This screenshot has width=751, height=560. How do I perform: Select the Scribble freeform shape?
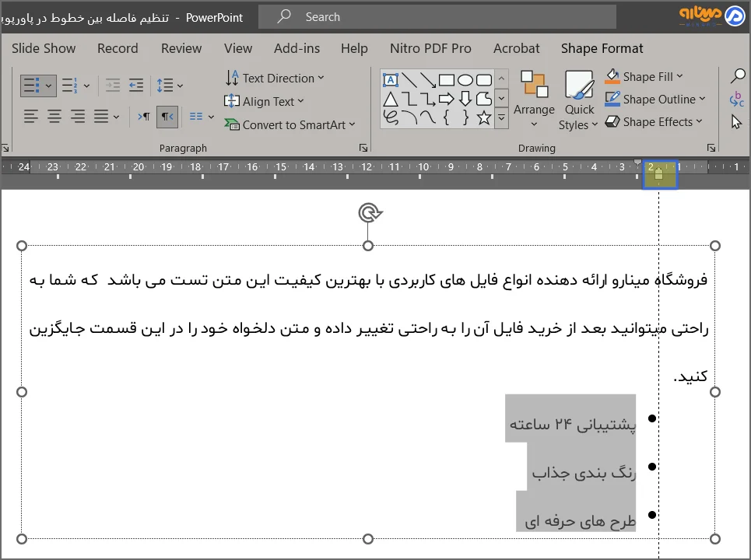(x=391, y=117)
